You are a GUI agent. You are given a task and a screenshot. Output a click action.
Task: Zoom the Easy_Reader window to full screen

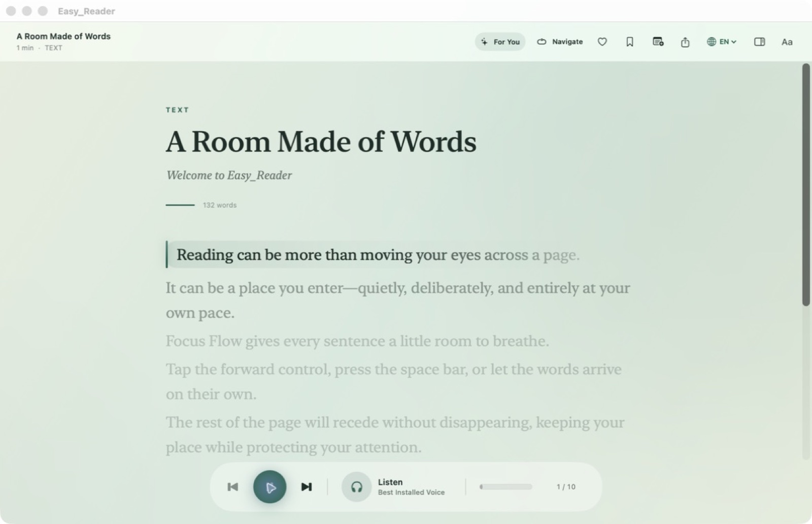43,11
